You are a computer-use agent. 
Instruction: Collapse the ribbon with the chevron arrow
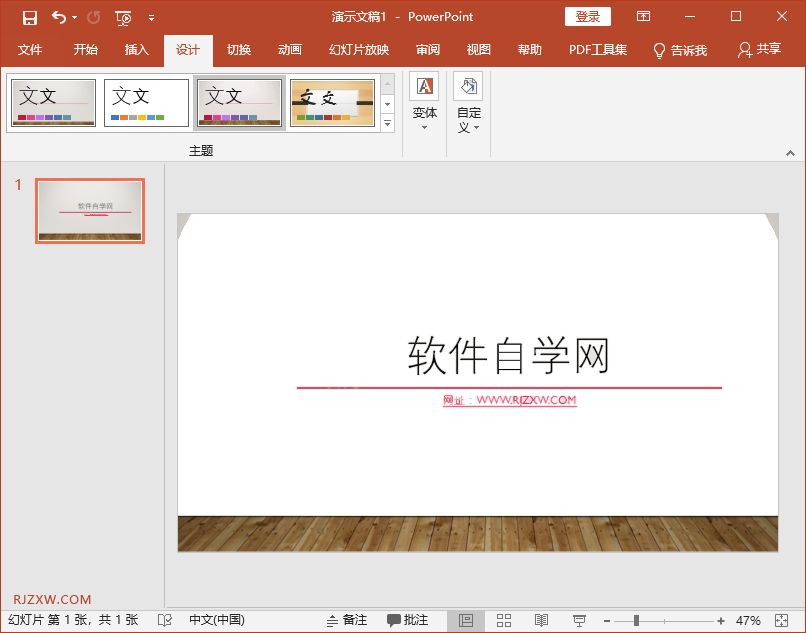click(790, 153)
